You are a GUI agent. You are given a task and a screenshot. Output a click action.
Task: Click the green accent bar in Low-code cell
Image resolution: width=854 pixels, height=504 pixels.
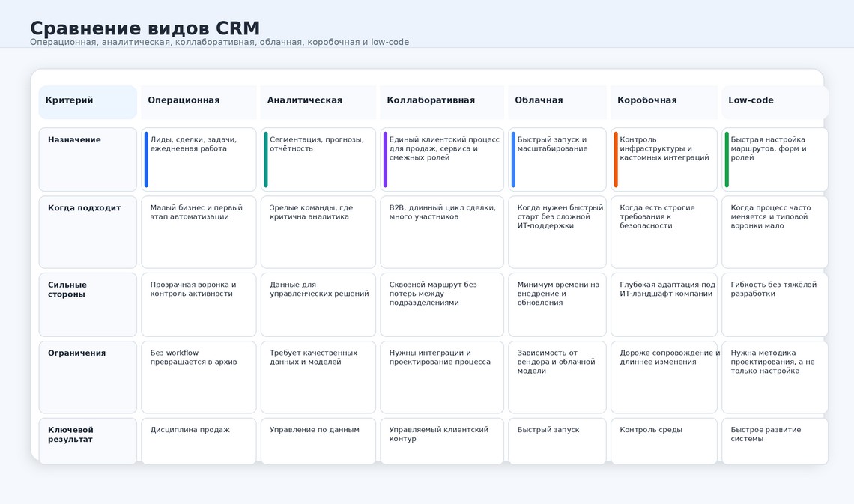pos(727,160)
